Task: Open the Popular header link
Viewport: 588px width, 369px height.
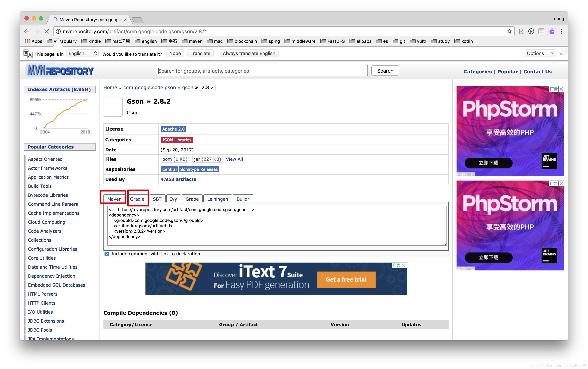Action: point(507,72)
